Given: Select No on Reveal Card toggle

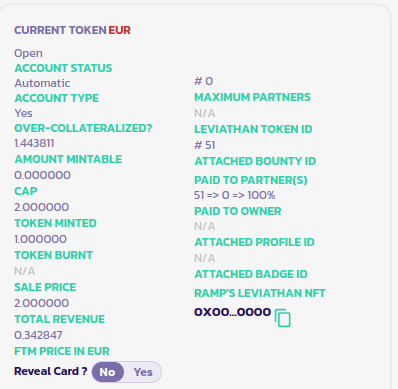Looking at the screenshot, I should [107, 372].
